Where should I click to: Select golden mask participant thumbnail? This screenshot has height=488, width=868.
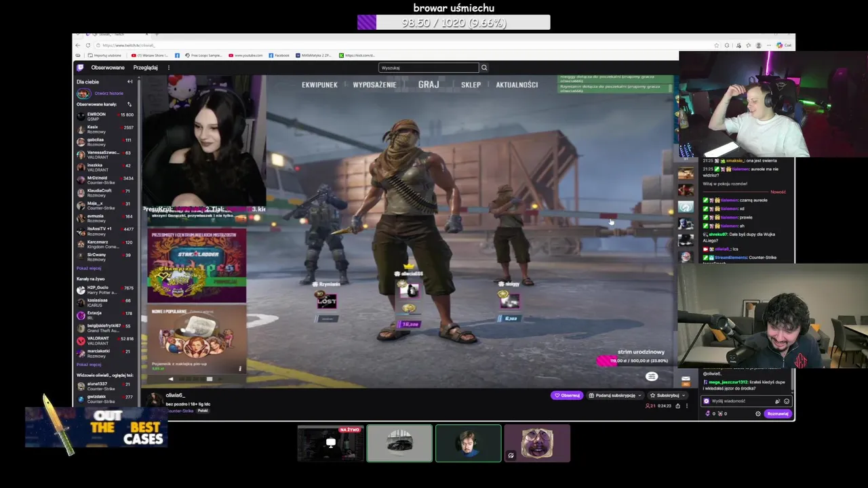point(537,443)
